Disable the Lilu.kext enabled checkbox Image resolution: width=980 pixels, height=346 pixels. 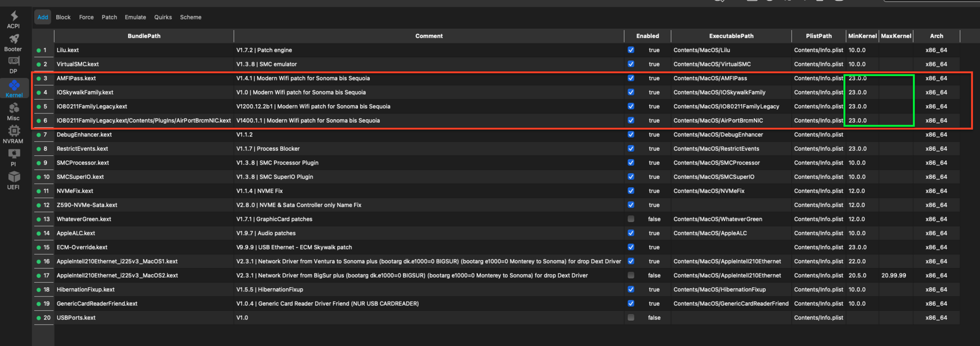click(631, 50)
